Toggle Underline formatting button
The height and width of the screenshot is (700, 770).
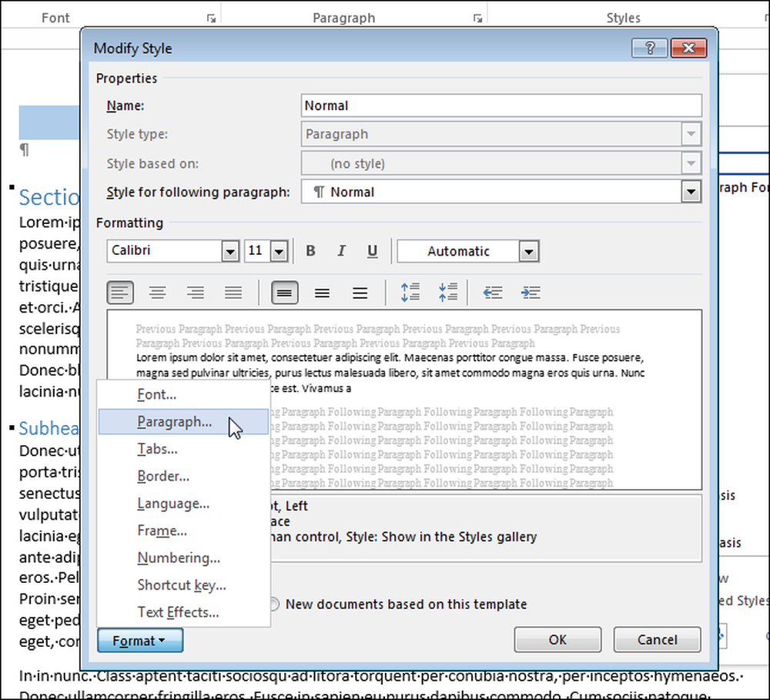point(372,251)
